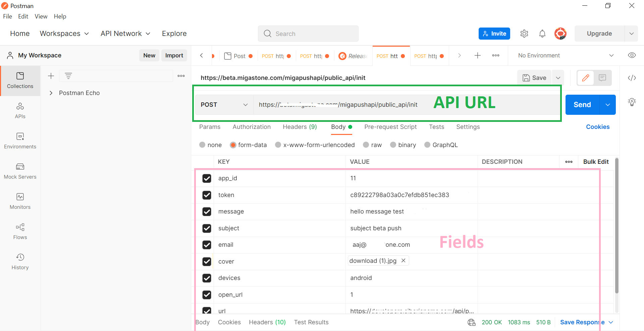Switch to edit mode pencil icon
This screenshot has width=644, height=331.
pyautogui.click(x=586, y=78)
